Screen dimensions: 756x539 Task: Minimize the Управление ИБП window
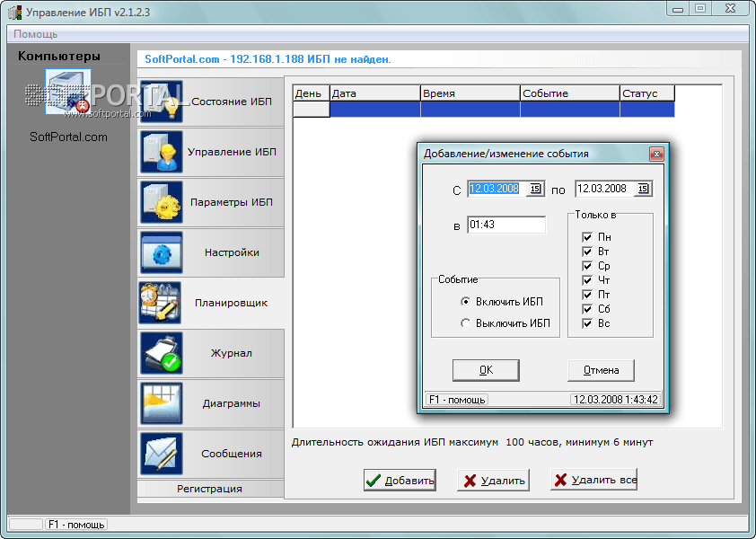[x=678, y=8]
